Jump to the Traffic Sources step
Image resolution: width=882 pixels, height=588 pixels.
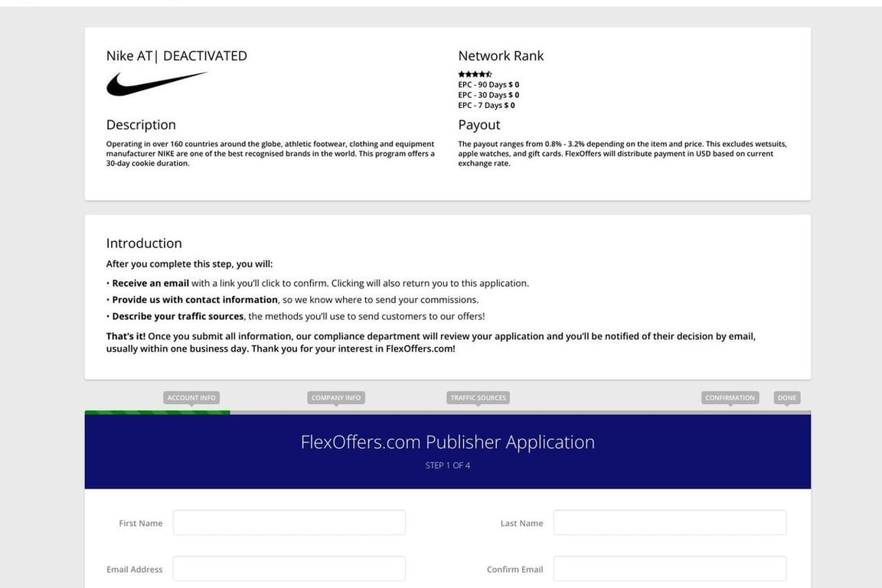point(478,397)
